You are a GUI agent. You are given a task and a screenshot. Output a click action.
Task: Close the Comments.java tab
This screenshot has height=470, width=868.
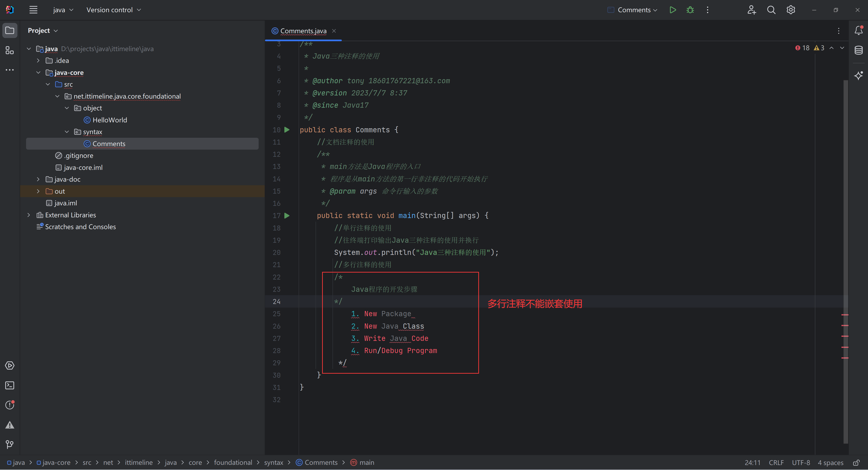click(334, 31)
